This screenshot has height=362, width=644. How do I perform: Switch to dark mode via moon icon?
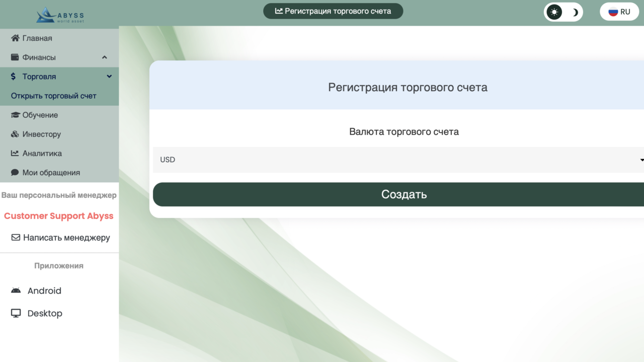point(574,12)
